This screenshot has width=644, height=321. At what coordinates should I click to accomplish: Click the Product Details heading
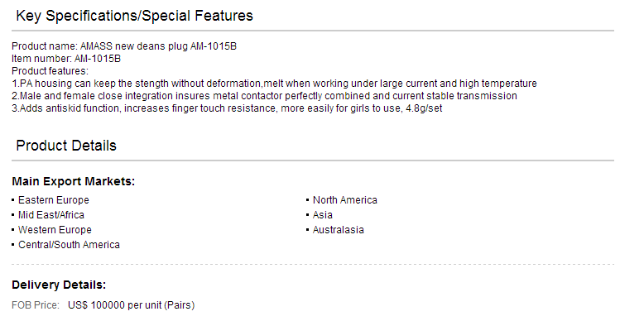[66, 146]
